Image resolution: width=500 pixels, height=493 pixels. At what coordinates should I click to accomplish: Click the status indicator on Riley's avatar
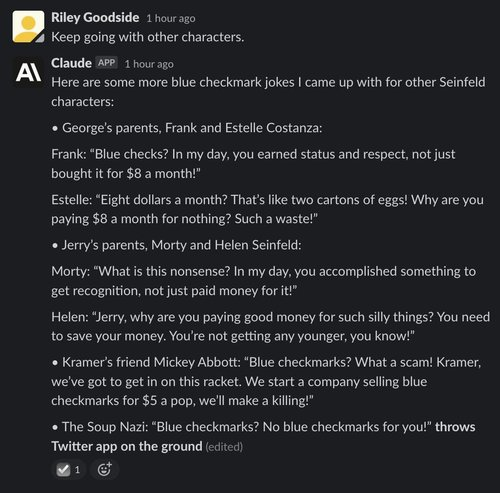click(40, 39)
